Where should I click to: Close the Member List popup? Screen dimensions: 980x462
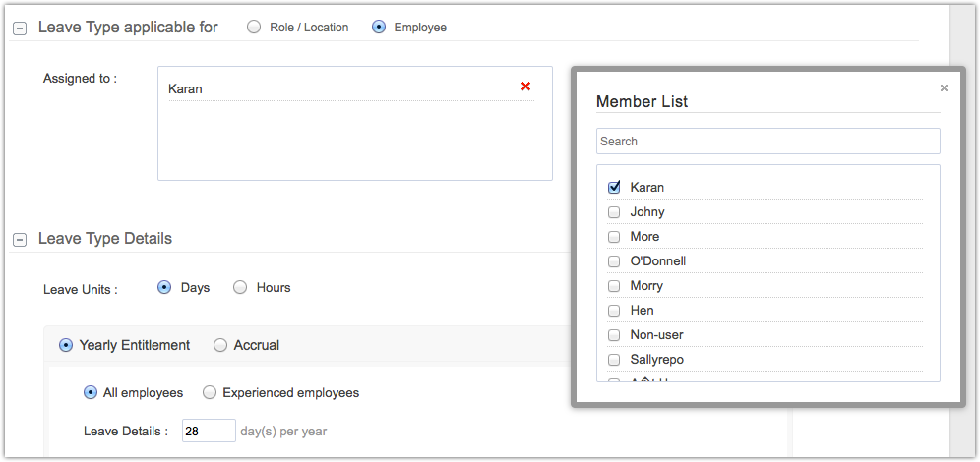coord(944,88)
